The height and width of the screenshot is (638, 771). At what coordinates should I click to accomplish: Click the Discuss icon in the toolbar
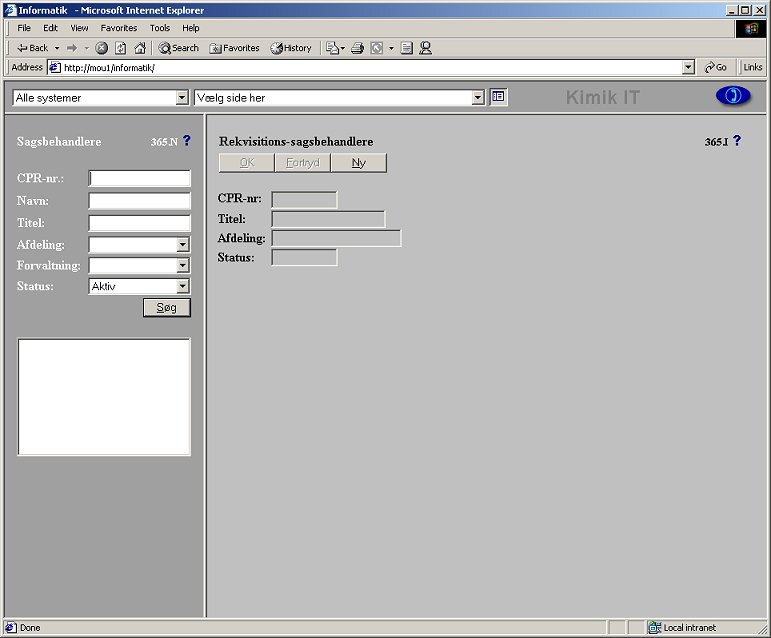[406, 48]
